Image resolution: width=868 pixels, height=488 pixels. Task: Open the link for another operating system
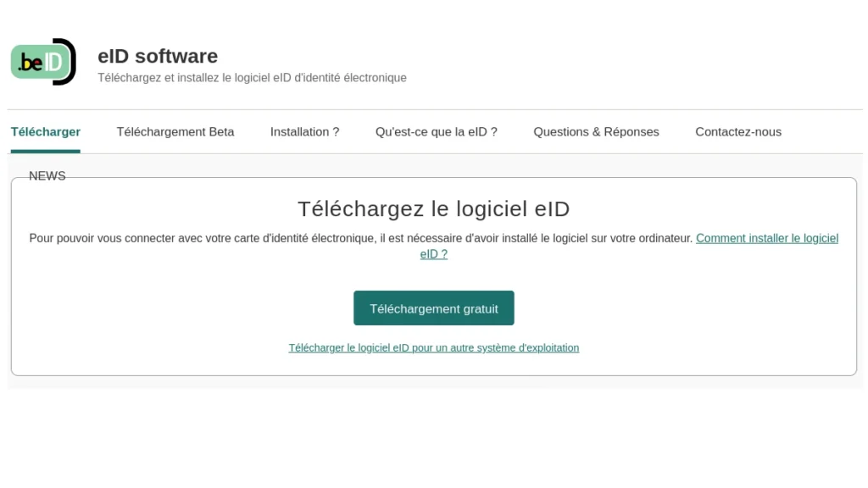point(433,348)
